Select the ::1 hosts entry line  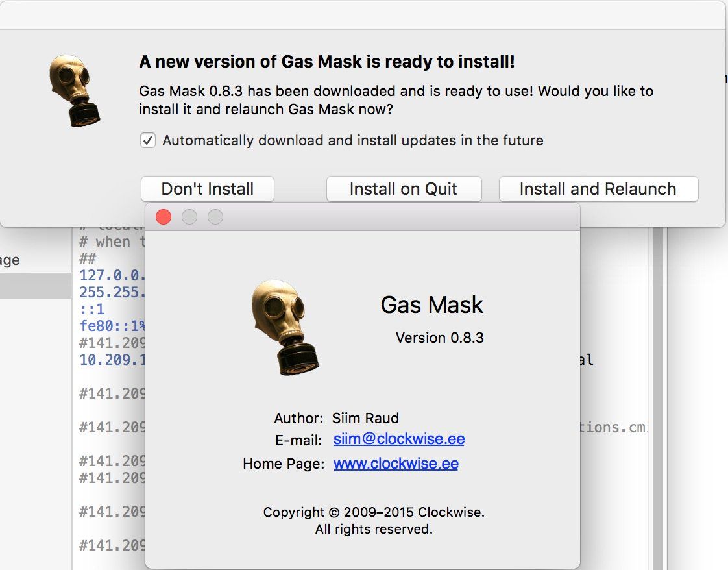click(92, 309)
